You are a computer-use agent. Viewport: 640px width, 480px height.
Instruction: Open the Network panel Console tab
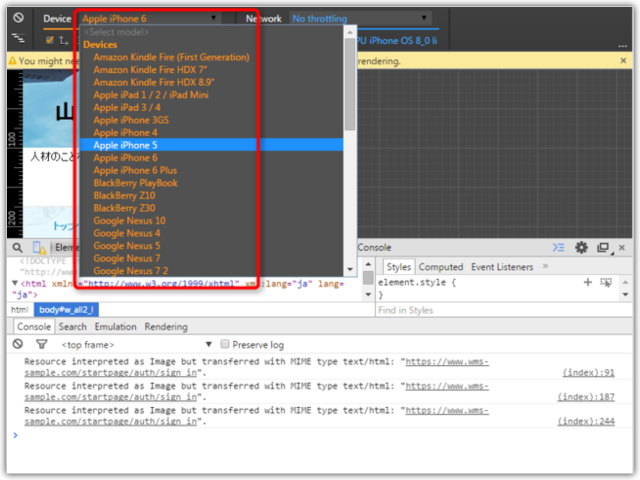374,248
